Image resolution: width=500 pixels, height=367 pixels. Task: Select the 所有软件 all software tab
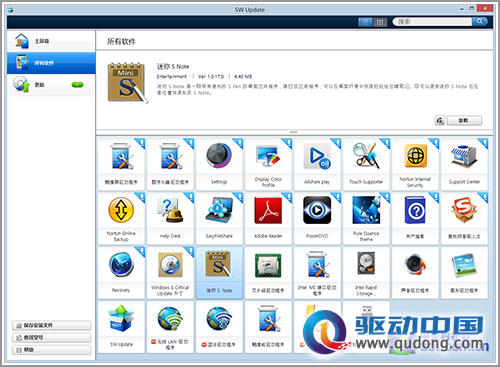coord(51,63)
